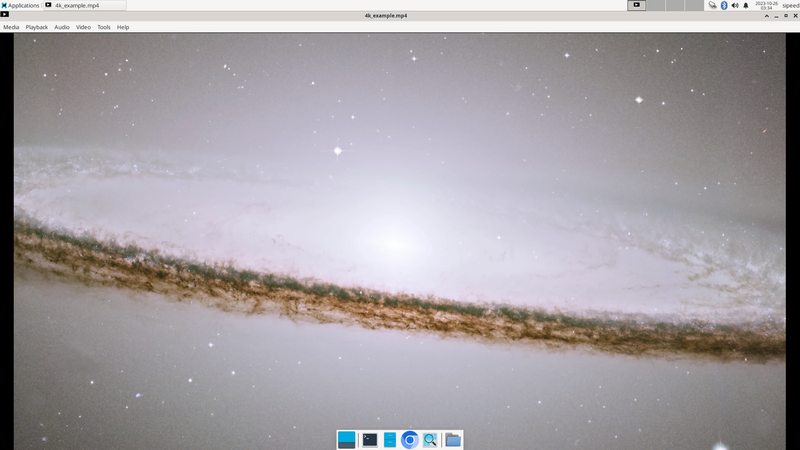
Task: Open the Audio menu
Action: coord(62,27)
